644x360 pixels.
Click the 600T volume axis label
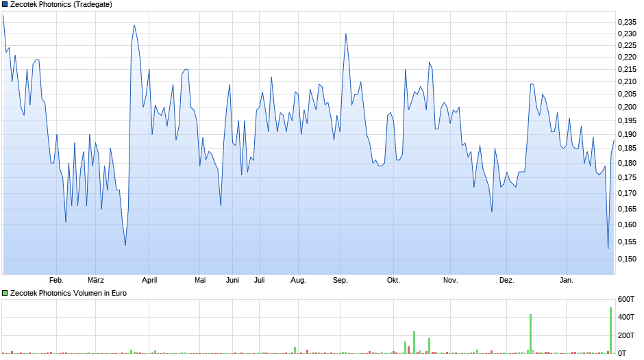[x=626, y=299]
